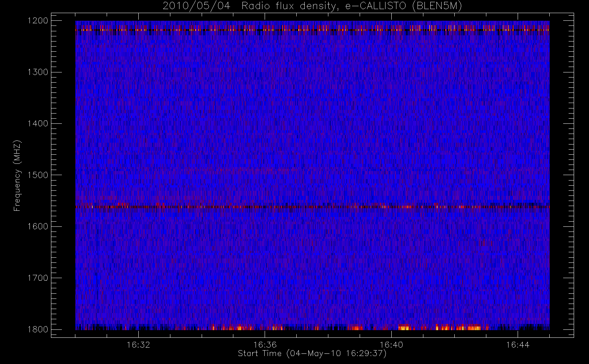Click the 16:40 time tick label
589x364 pixels.
click(x=391, y=345)
